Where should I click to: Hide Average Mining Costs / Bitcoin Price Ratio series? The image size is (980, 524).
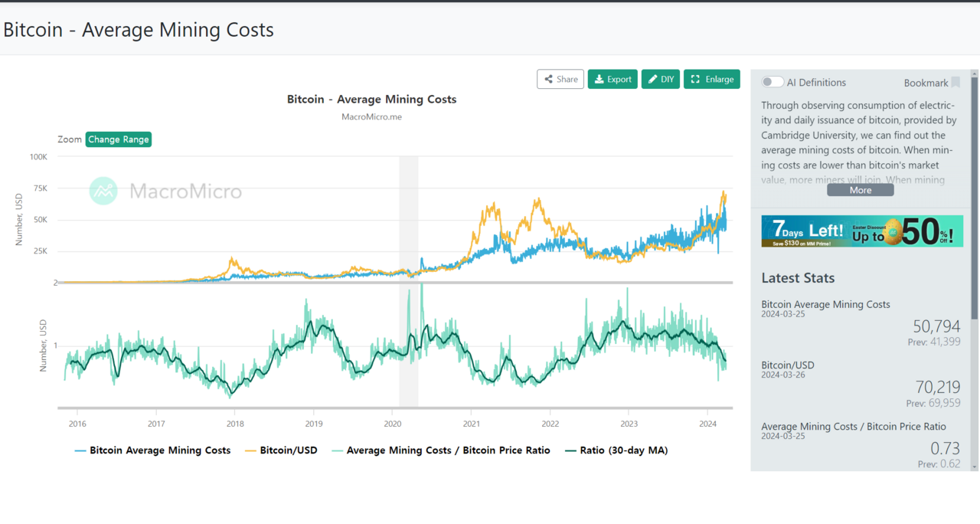click(440, 450)
